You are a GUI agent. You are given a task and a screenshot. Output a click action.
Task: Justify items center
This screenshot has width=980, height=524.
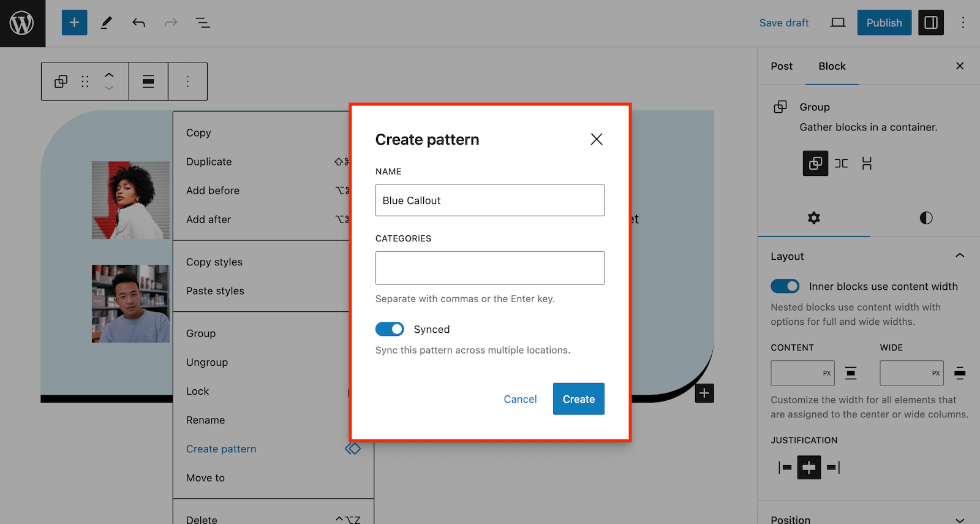809,468
